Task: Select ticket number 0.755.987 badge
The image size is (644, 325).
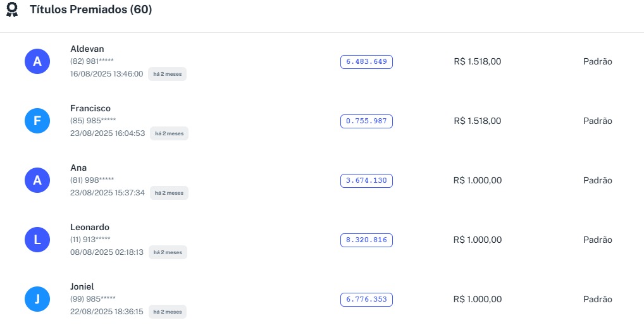Action: [x=366, y=121]
